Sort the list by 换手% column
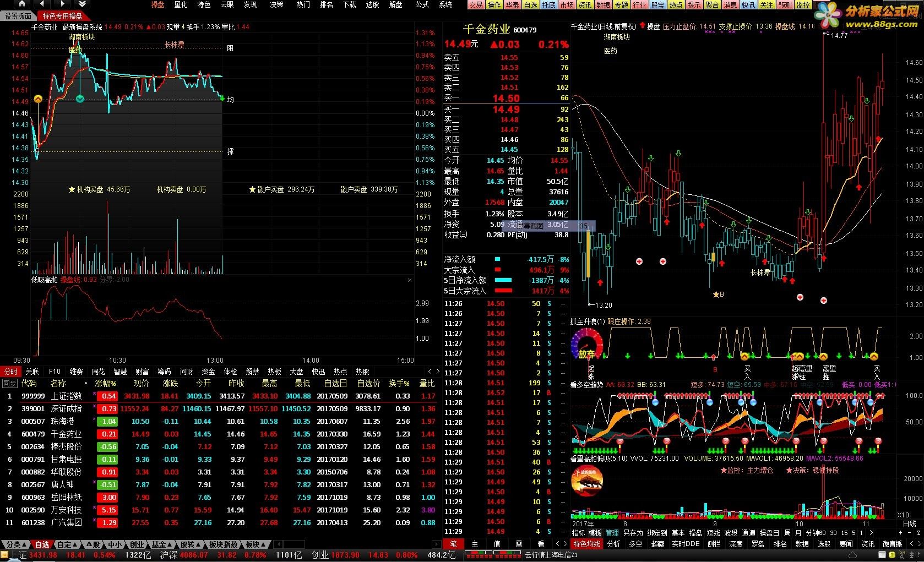Screen dimensions: 924x562 point(399,383)
